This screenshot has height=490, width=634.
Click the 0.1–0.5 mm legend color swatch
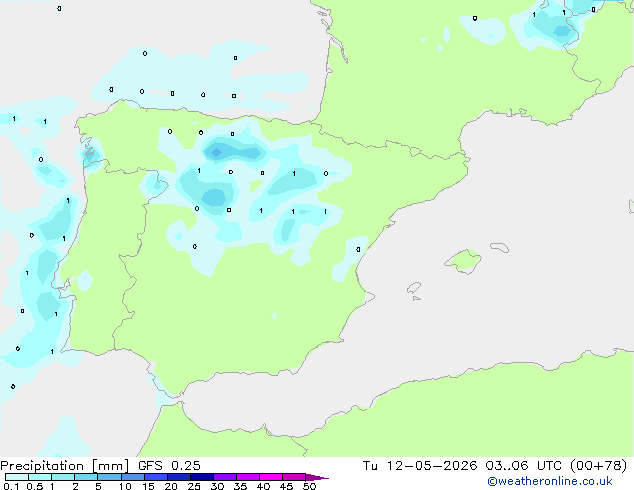(x=17, y=477)
